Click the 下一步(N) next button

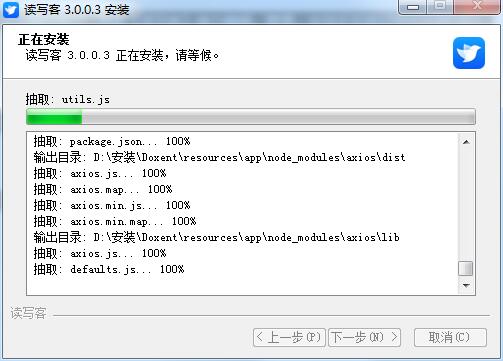365,337
